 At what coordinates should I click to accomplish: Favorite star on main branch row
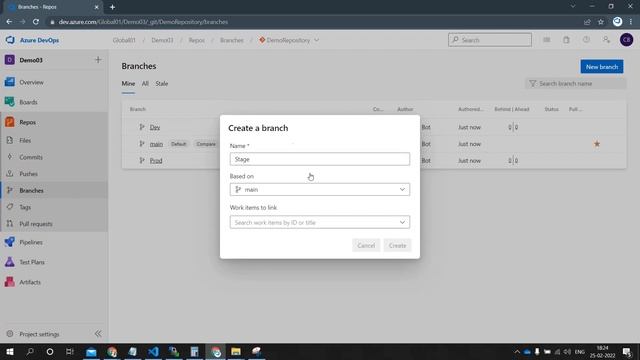[597, 144]
